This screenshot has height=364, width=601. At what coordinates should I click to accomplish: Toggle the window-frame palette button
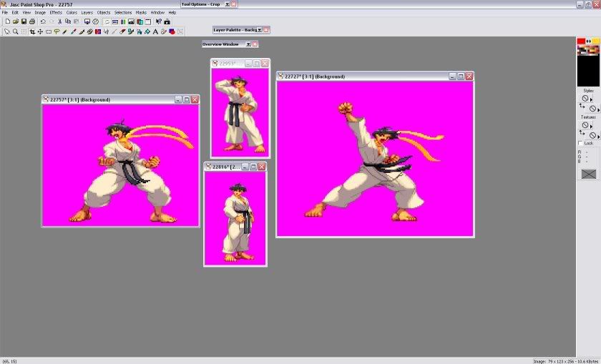click(147, 21)
